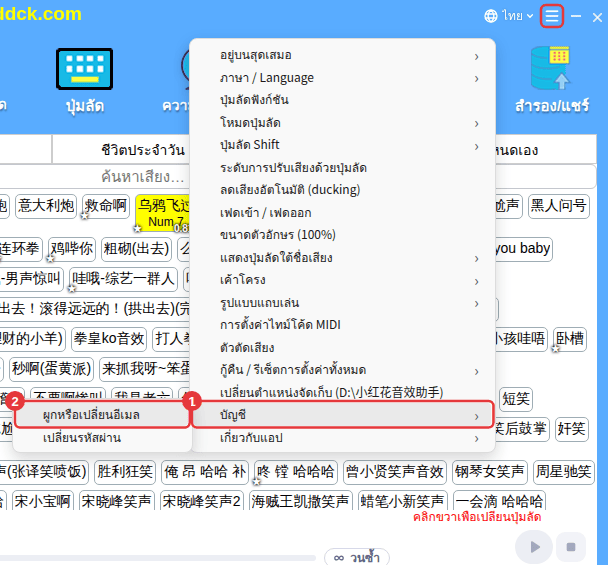Image resolution: width=608 pixels, height=565 pixels.
Task: Expand the ปุ่มลัด Shift submenu
Action: coord(342,145)
